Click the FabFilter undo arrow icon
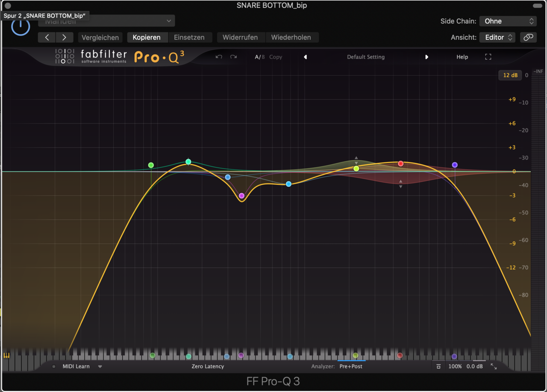The height and width of the screenshot is (392, 547). 219,57
